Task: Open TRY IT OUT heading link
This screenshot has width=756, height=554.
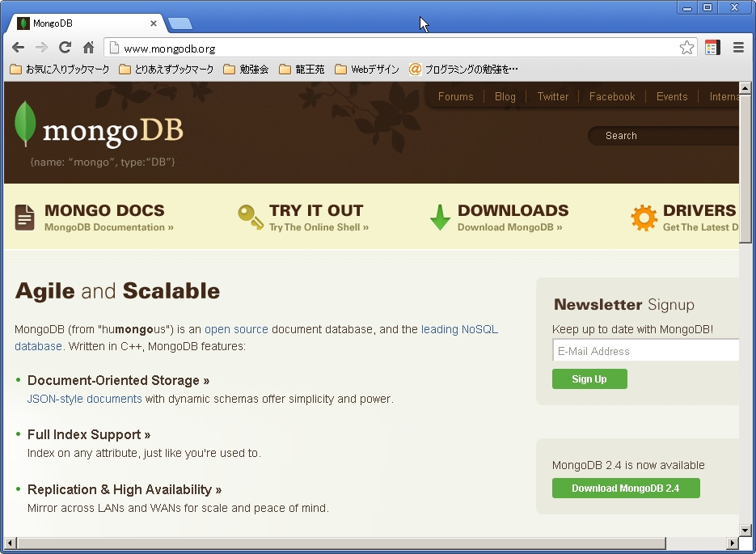Action: pos(316,211)
